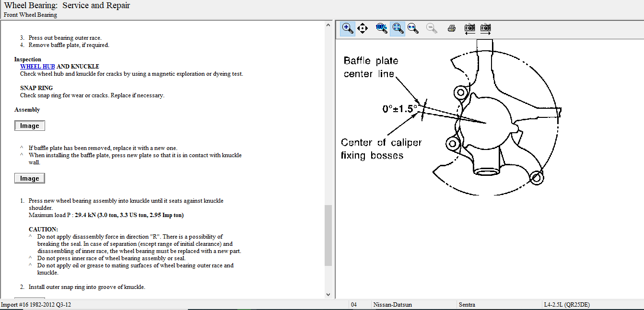The height and width of the screenshot is (310, 644).
Task: Click 'Install outer snap ring into groove' step
Action: pyautogui.click(x=87, y=287)
